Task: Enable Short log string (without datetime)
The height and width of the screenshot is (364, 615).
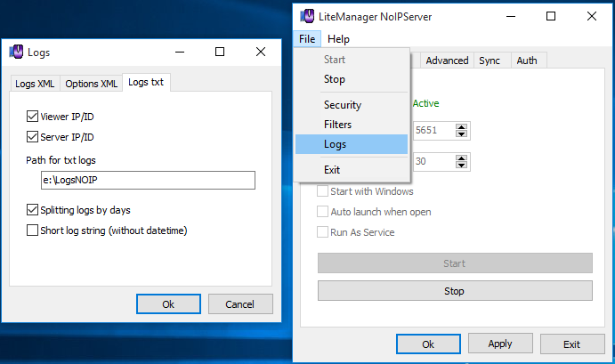Action: tap(32, 231)
